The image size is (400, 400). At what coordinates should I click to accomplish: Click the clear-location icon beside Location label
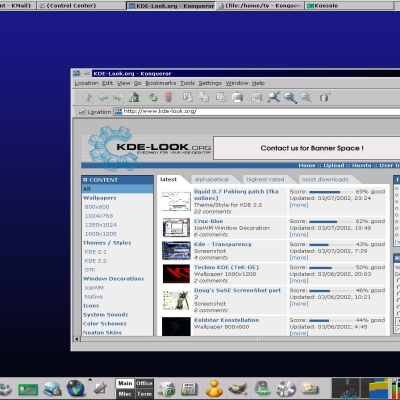click(82, 112)
